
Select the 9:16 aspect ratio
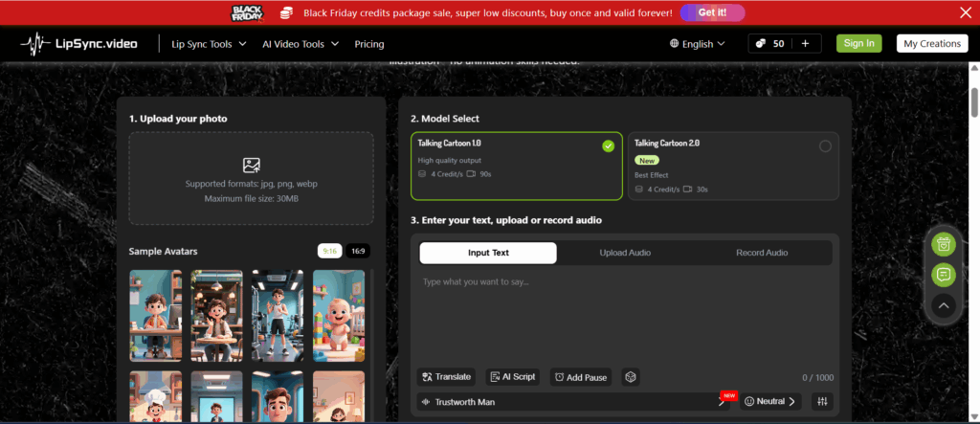[329, 251]
